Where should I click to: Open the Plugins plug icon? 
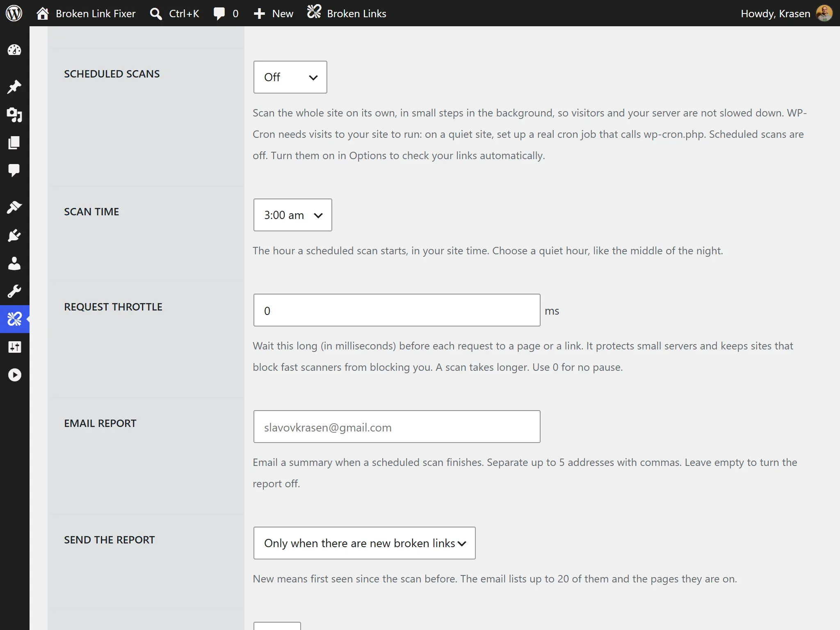14,235
